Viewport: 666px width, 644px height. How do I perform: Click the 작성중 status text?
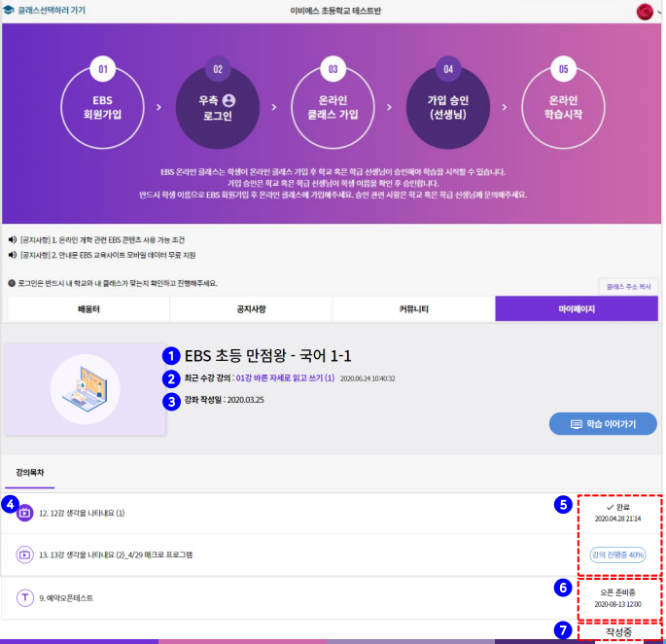point(618,631)
